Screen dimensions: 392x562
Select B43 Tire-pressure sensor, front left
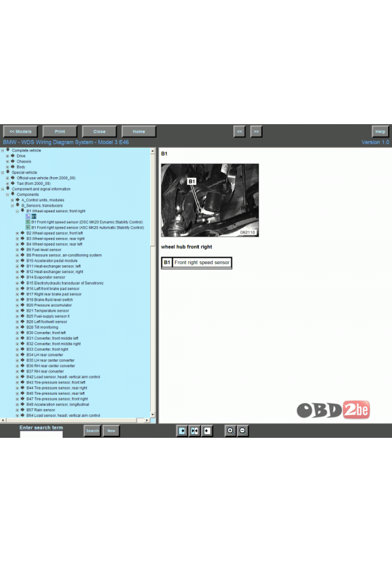tap(56, 382)
